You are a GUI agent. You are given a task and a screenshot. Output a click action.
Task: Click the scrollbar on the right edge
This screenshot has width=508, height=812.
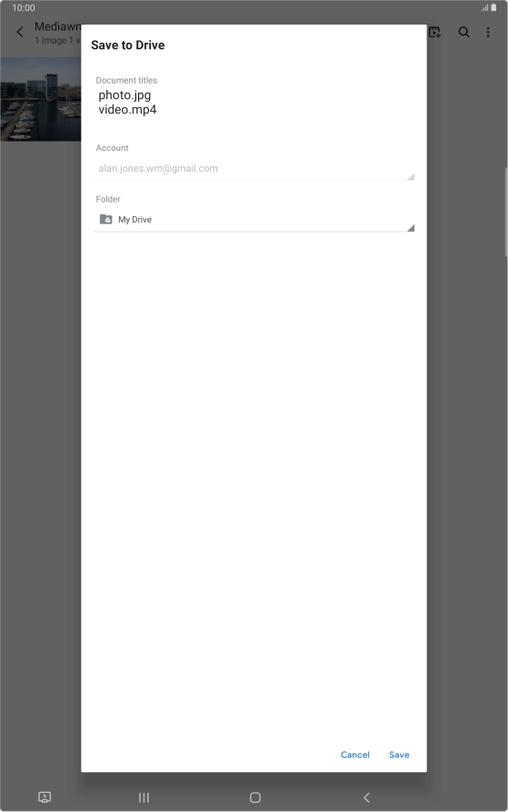[x=506, y=213]
